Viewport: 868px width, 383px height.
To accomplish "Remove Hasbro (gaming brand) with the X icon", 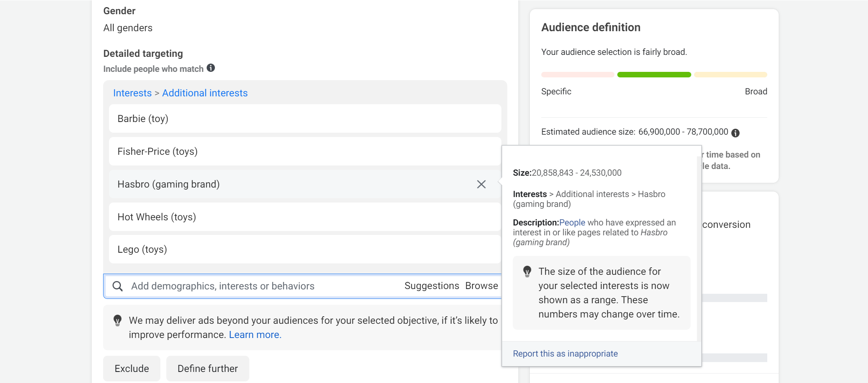I will point(481,184).
